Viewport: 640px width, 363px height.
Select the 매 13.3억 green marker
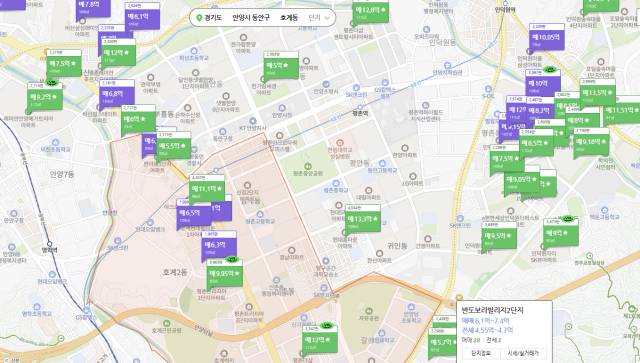363,219
